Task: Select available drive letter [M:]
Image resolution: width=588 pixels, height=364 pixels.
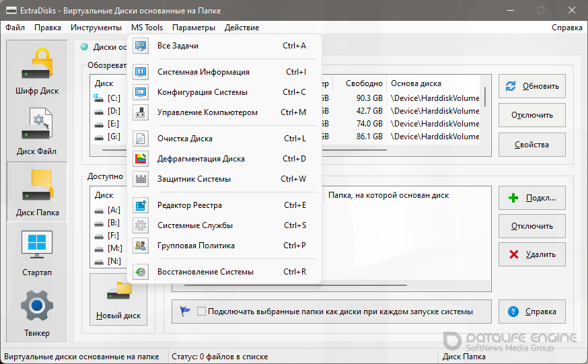Action: 114,248
